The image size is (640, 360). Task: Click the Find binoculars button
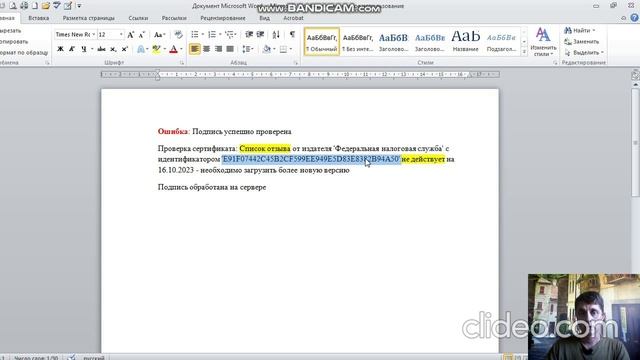(x=580, y=31)
